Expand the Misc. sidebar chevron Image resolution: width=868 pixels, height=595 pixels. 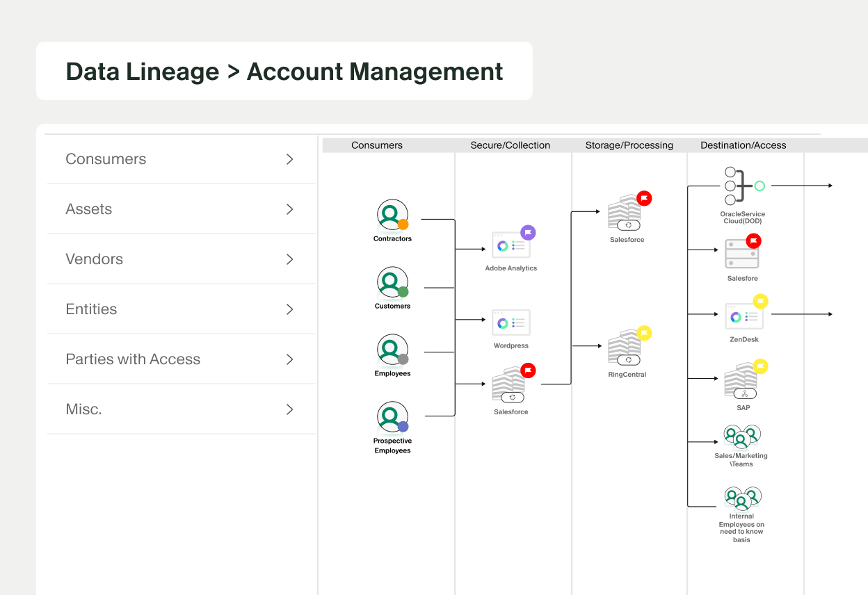(290, 409)
